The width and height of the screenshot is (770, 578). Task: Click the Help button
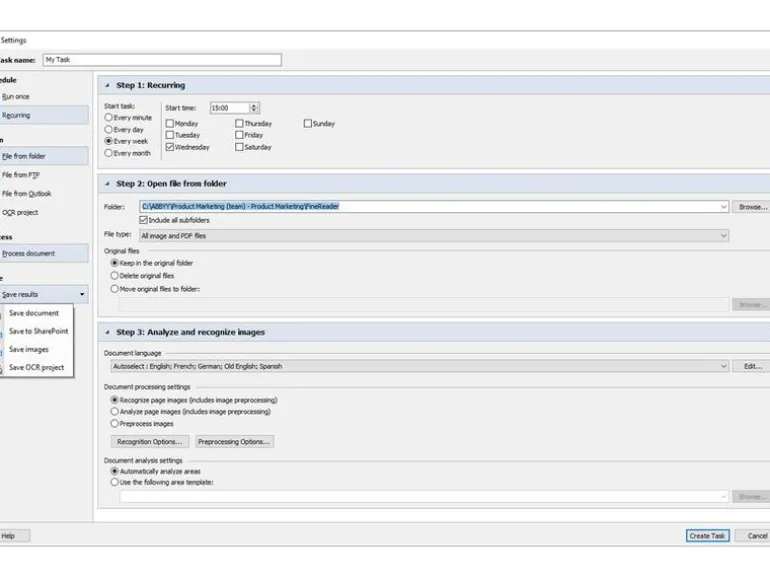click(14, 536)
